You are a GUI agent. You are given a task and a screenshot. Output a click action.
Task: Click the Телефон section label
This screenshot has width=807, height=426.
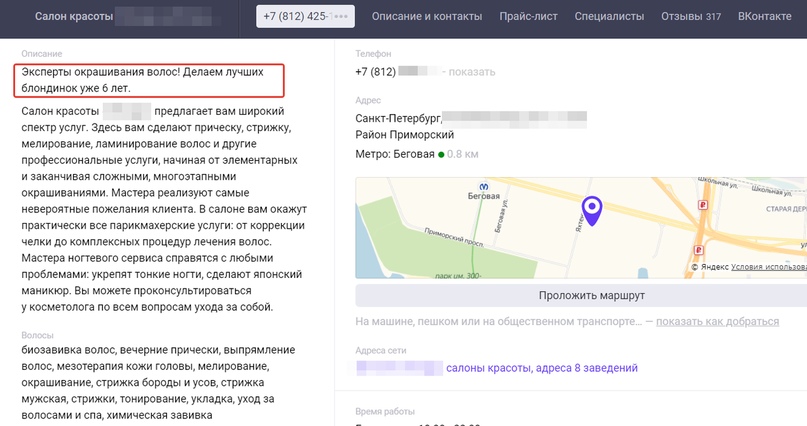click(373, 54)
